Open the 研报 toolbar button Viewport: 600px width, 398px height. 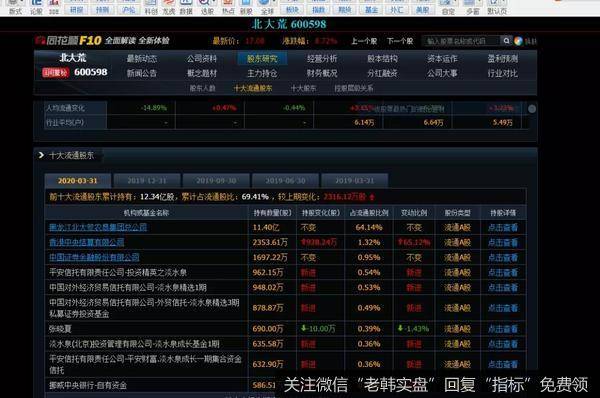[x=77, y=9]
